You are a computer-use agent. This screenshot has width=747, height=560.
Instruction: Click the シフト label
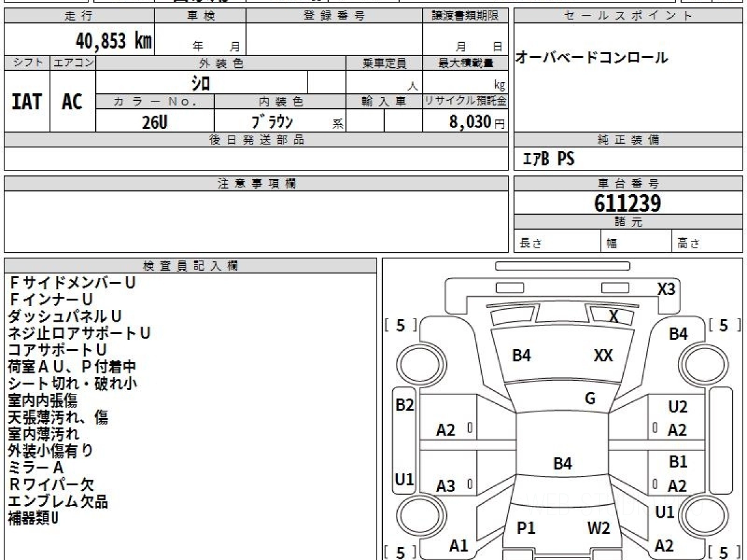(x=27, y=63)
